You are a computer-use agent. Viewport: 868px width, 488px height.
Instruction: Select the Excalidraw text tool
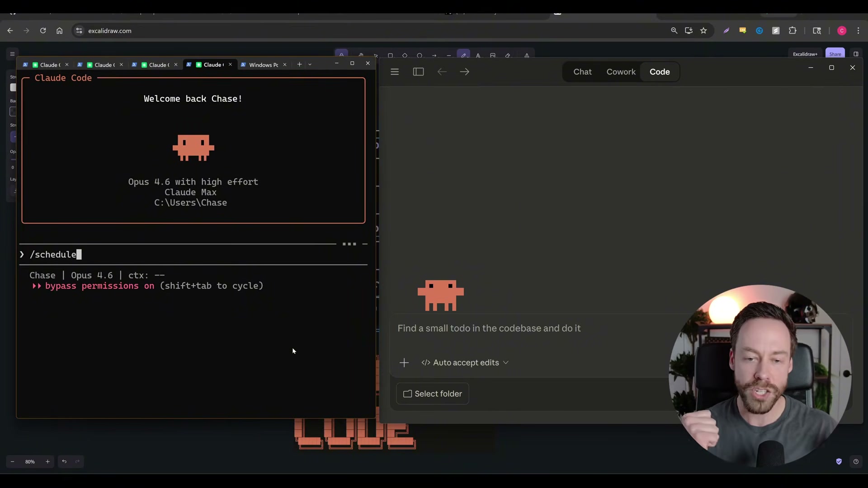(x=478, y=56)
